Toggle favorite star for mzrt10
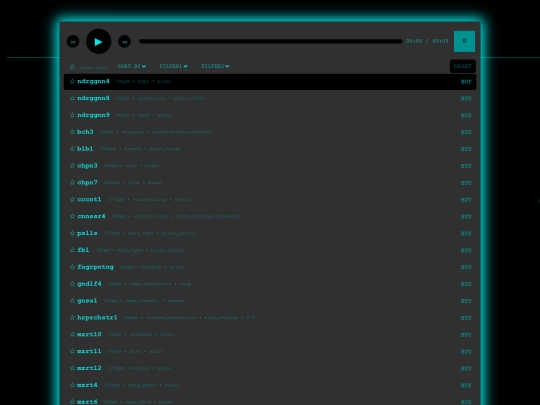Viewport: 540px width, 405px height. coord(72,334)
